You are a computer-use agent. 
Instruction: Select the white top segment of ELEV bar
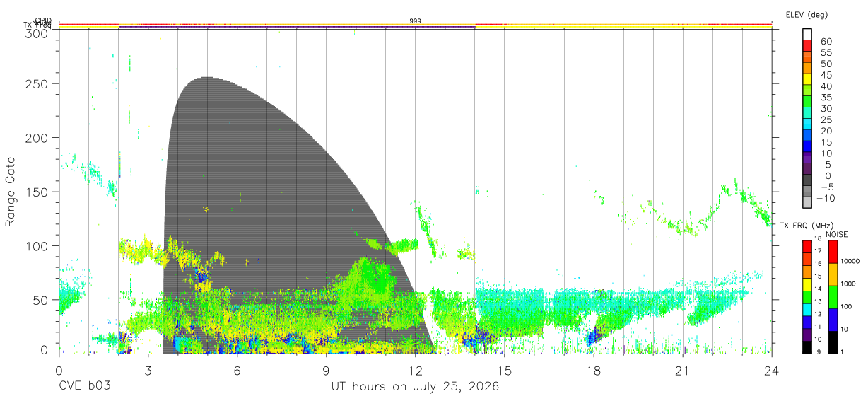pyautogui.click(x=807, y=34)
